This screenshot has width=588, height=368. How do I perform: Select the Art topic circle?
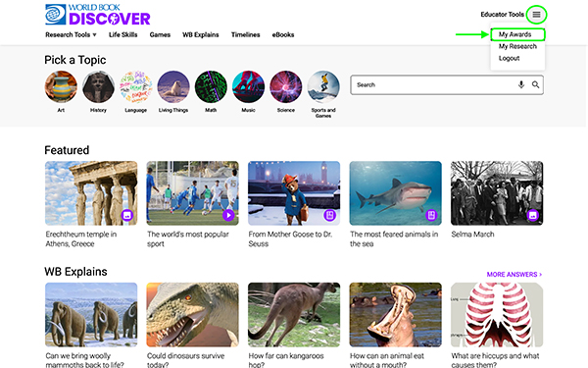click(61, 87)
